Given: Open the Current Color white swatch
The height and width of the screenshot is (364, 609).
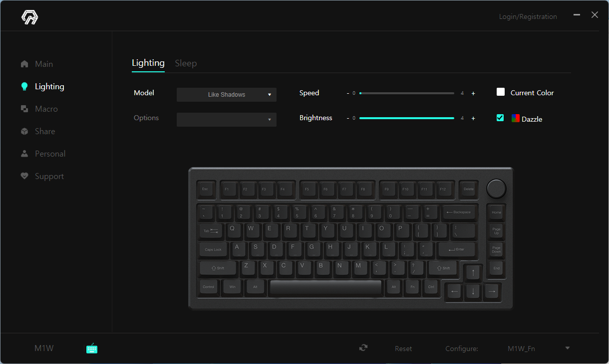Looking at the screenshot, I should coord(501,92).
